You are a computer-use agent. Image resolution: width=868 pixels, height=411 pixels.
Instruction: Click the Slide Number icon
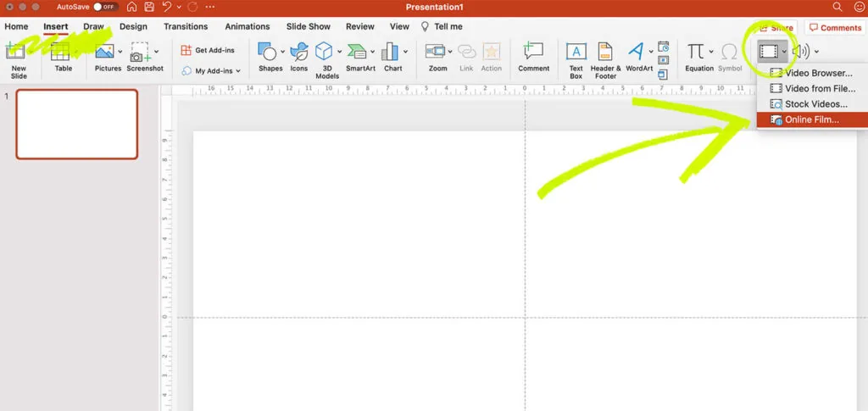663,59
